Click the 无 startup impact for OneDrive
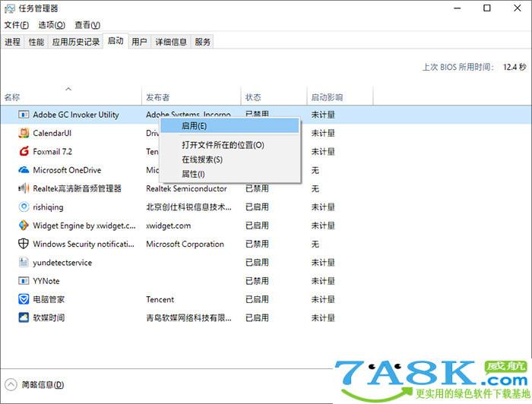This screenshot has width=532, height=404. click(315, 170)
